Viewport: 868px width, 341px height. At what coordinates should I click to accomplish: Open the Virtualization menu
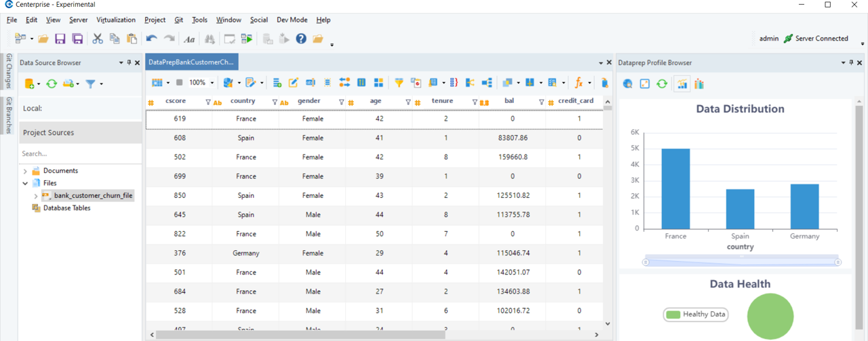tap(115, 20)
